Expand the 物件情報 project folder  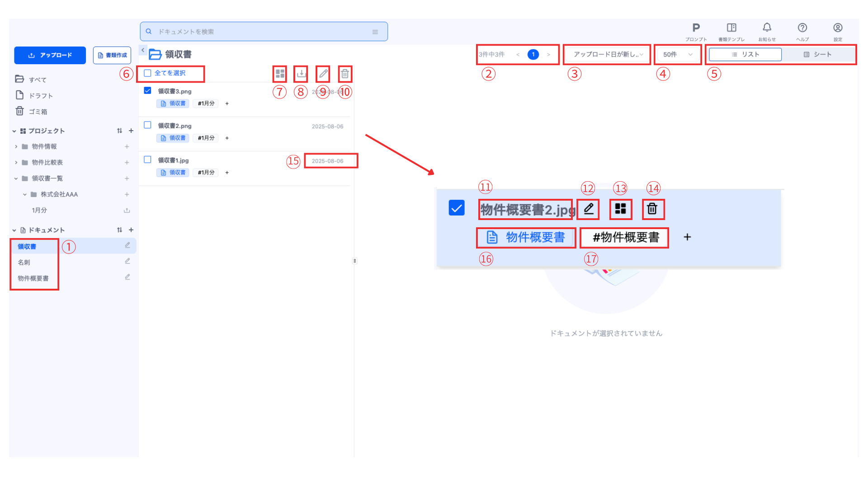coord(16,146)
